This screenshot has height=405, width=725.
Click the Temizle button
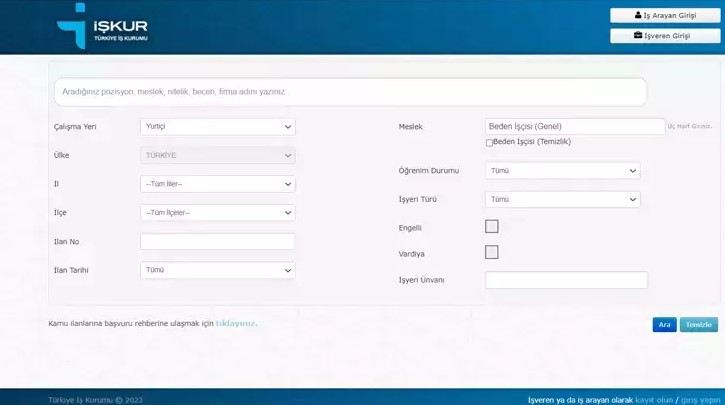point(699,325)
